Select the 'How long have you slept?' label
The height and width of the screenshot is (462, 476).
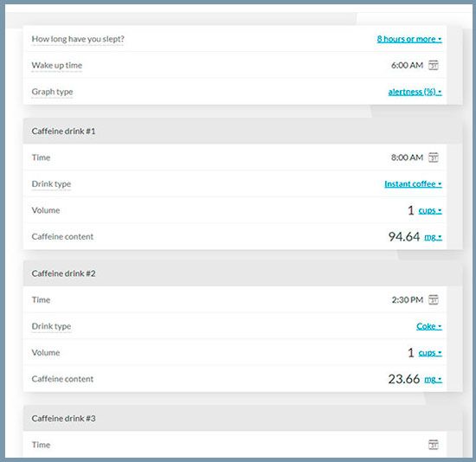(x=78, y=39)
